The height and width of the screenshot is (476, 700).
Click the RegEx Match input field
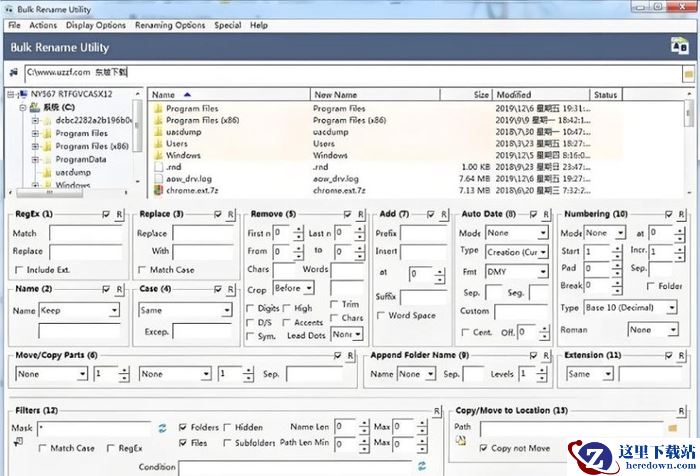pos(86,233)
